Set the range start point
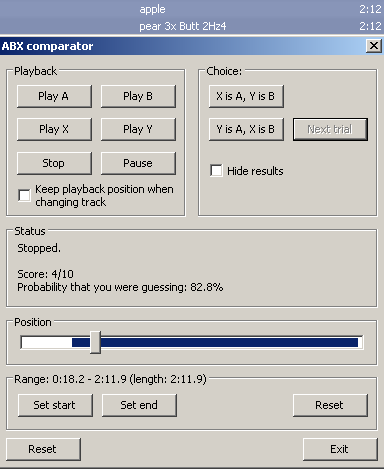 click(x=55, y=405)
